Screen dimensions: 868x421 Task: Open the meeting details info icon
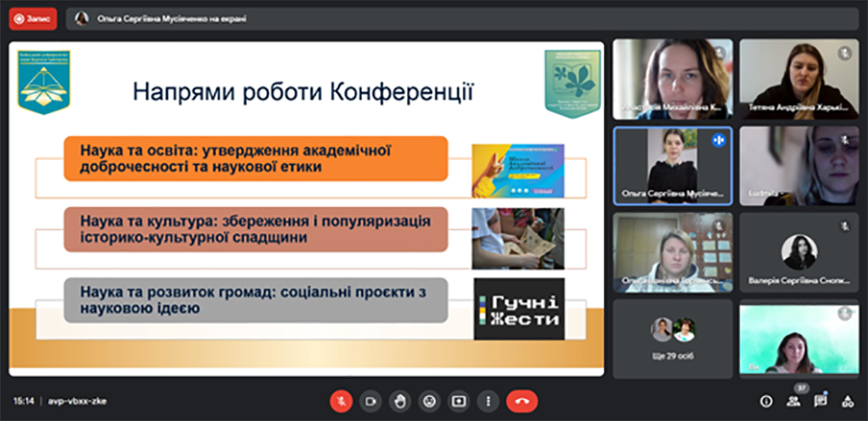pyautogui.click(x=766, y=402)
